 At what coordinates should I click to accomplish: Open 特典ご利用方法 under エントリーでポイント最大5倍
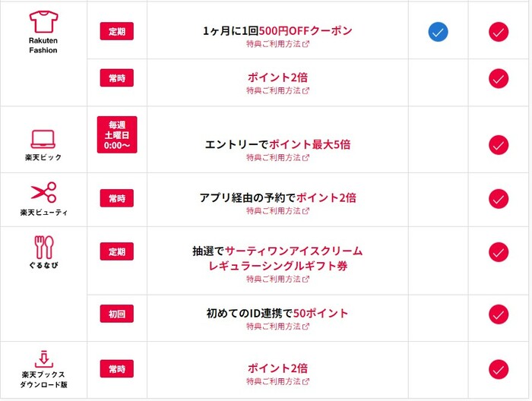click(277, 158)
